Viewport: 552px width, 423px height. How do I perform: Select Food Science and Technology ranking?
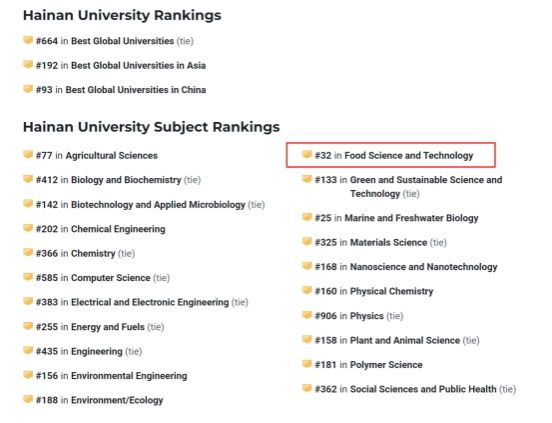[x=409, y=156]
